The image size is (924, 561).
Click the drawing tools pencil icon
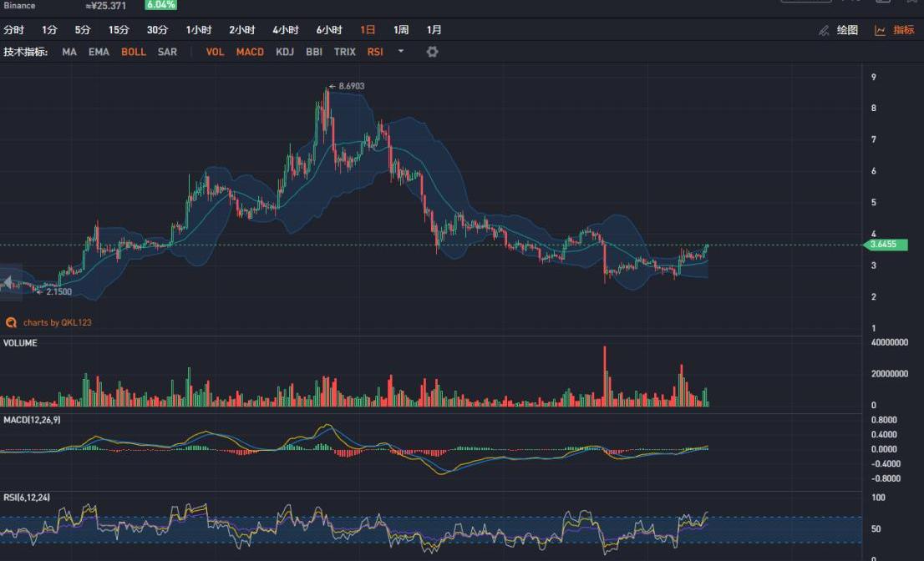(824, 30)
